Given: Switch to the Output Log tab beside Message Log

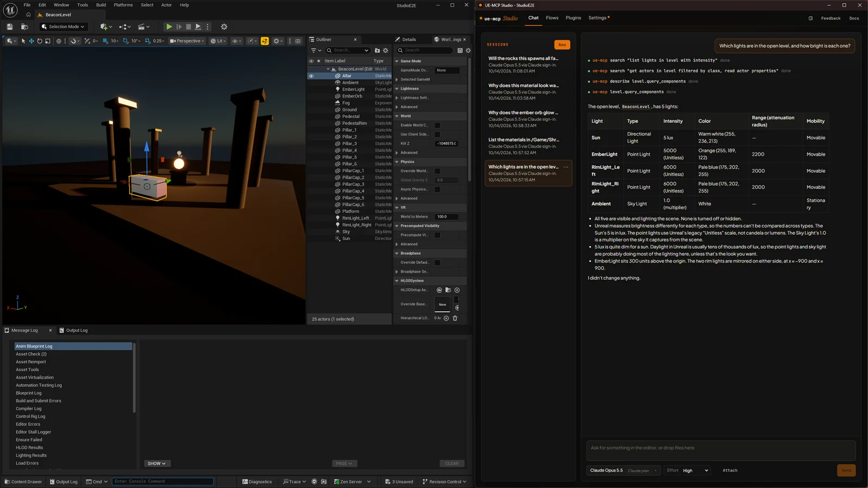Looking at the screenshot, I should [x=73, y=330].
